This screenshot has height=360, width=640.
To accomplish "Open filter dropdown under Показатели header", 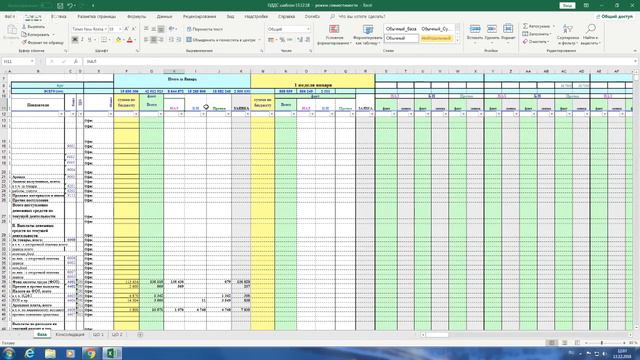I will click(x=61, y=114).
